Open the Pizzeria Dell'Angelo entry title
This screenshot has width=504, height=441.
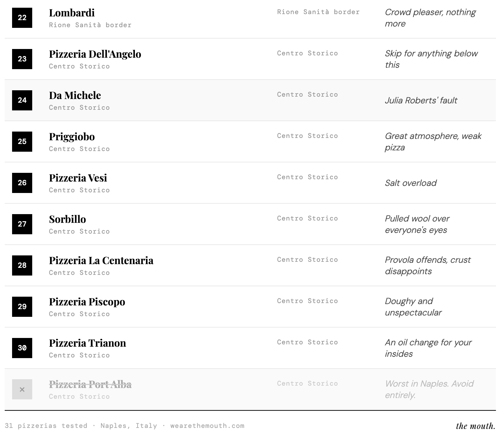[95, 54]
